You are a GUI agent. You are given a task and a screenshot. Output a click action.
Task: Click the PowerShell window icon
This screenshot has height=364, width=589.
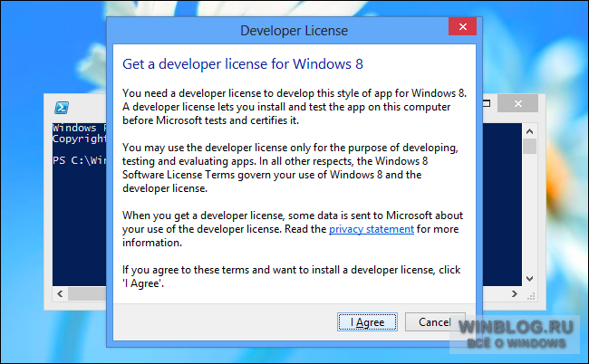(x=62, y=108)
